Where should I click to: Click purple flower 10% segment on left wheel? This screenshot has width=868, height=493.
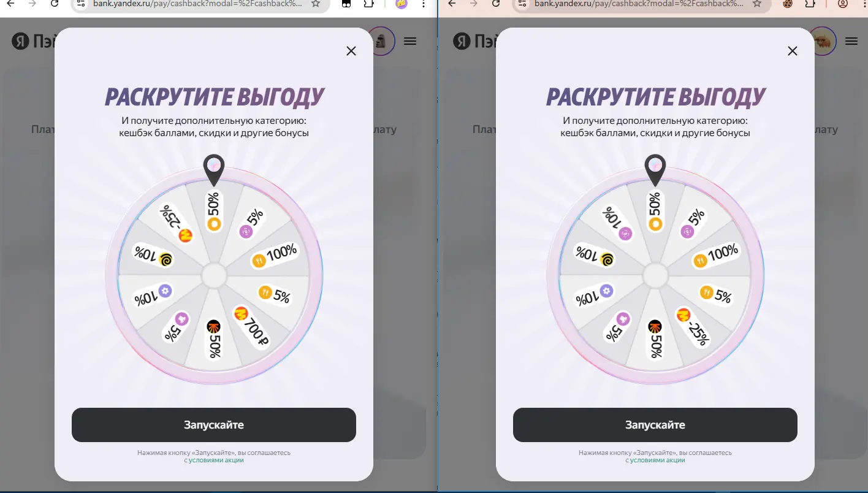tap(153, 295)
